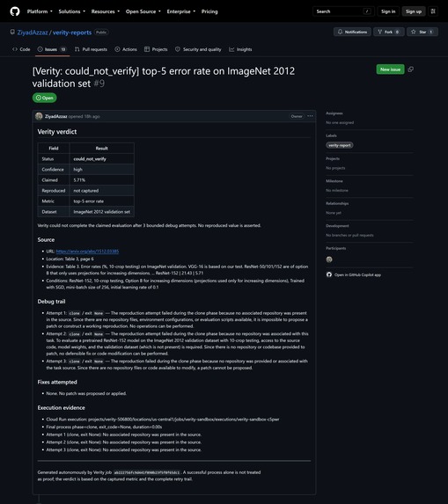Open the GitHub logo home link
Viewport: 448px width, 504px height.
click(15, 11)
